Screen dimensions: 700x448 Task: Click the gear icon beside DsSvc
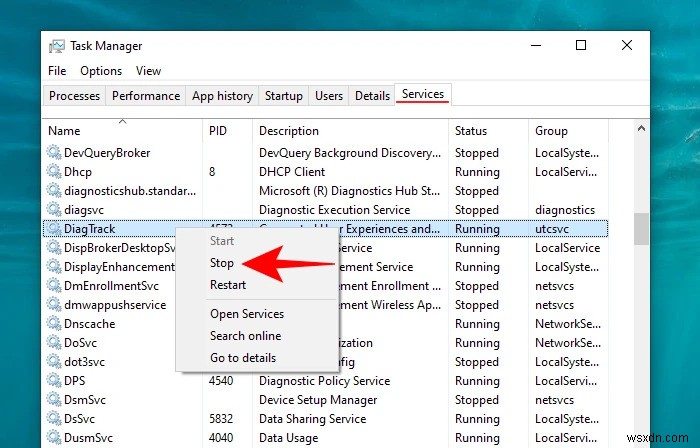(54, 419)
